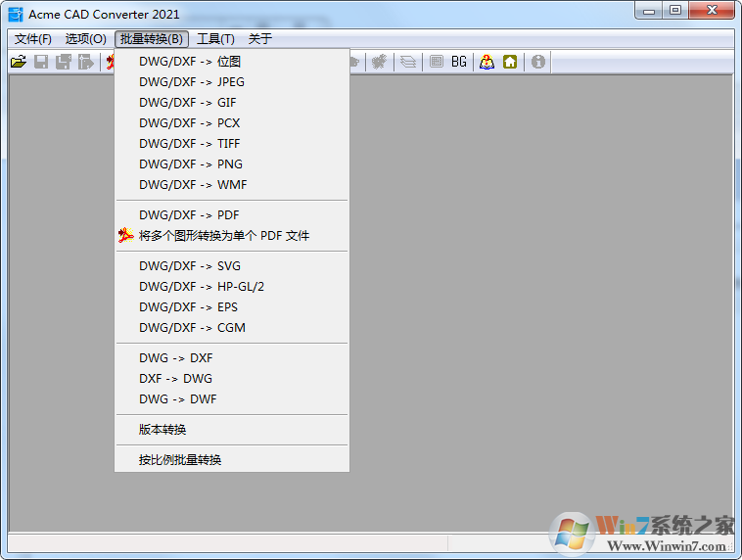Screen dimensions: 742x560
Task: Choose DWG/DXF -> JPEG conversion
Action: click(x=232, y=82)
